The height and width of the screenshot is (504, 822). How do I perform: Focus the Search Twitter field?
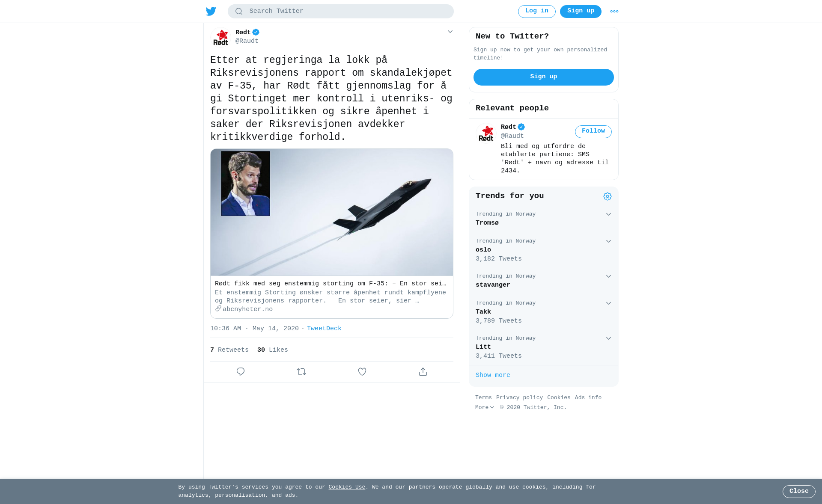pos(341,12)
